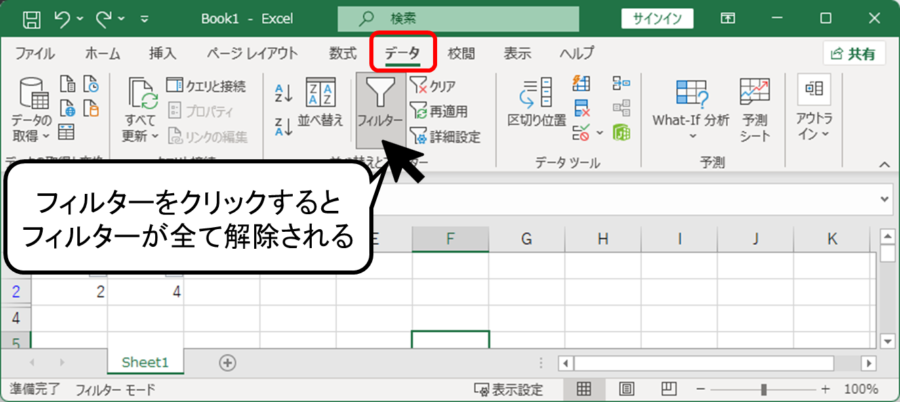Click the サインイン button
This screenshot has width=900, height=402.
click(657, 18)
